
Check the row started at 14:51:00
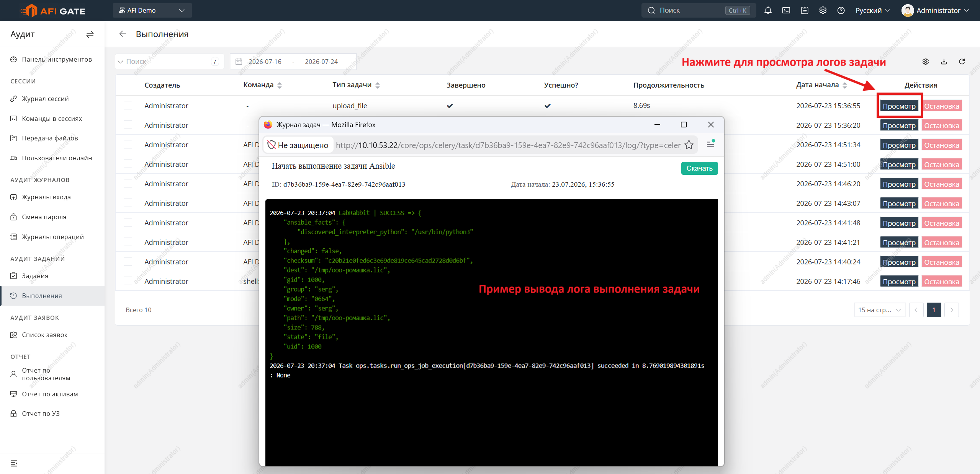click(x=128, y=164)
